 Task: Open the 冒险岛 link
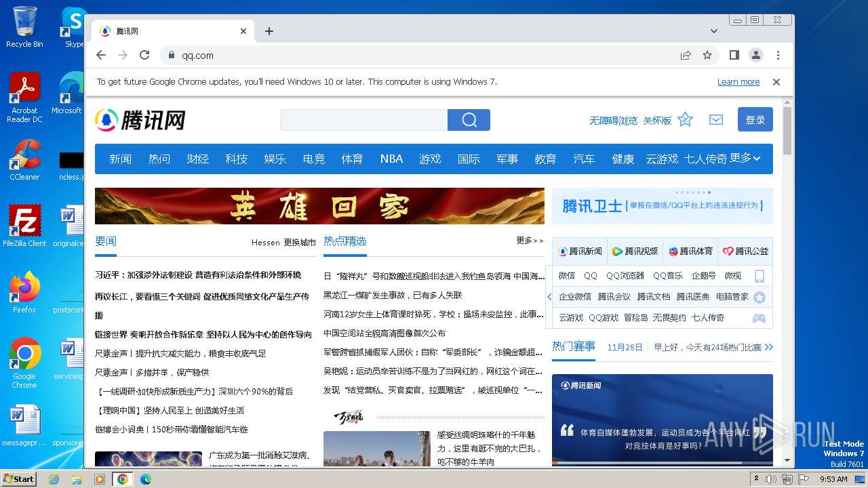click(636, 318)
